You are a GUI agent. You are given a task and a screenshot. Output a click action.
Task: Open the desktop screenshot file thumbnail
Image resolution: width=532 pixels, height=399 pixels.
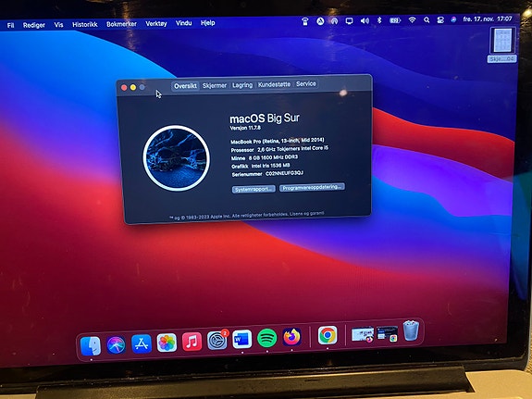click(502, 41)
